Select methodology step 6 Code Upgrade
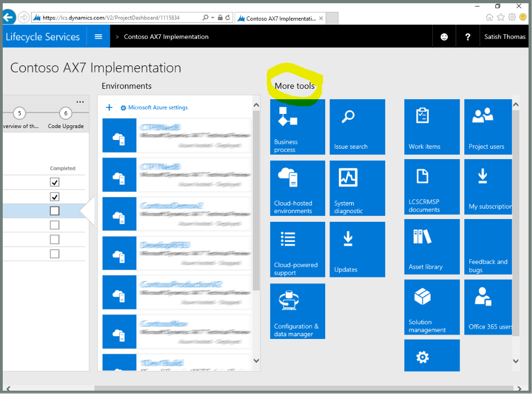This screenshot has width=532, height=394. click(66, 113)
